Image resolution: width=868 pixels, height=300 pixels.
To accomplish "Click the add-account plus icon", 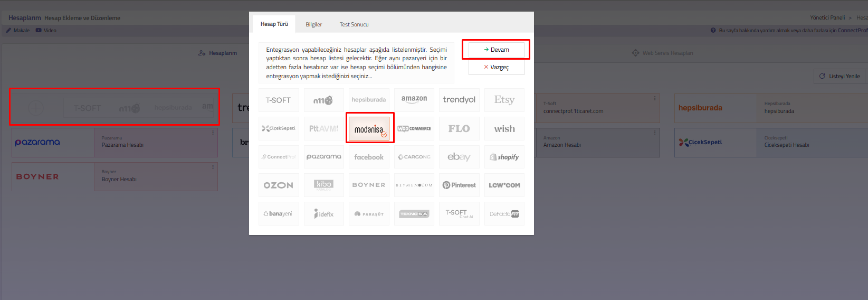I will 36,108.
